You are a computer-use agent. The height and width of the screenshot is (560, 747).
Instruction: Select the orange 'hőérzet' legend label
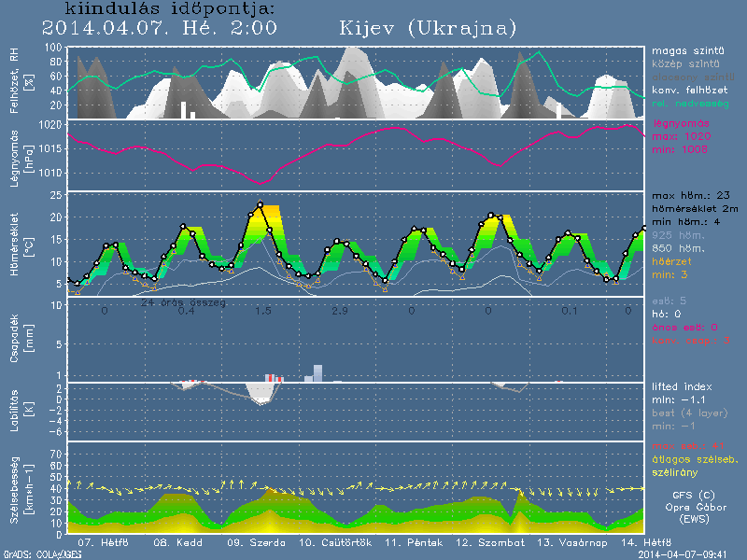[x=673, y=263]
